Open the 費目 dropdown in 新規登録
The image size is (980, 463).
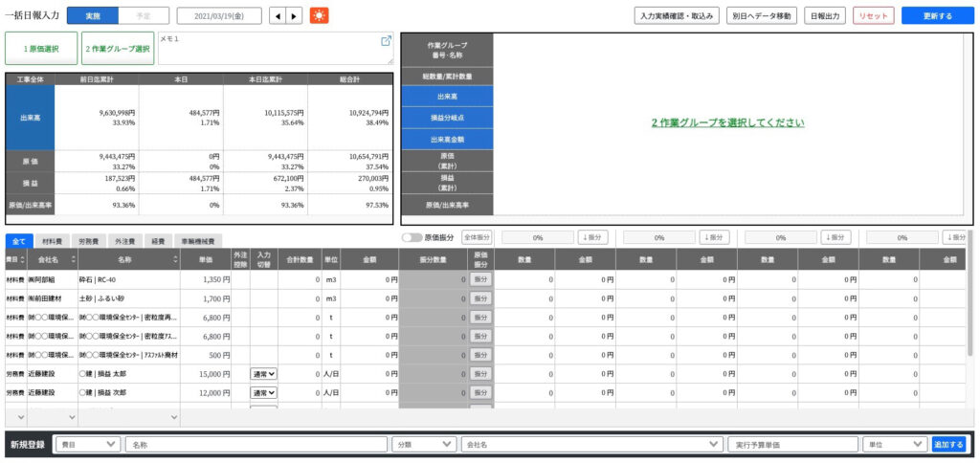click(x=88, y=444)
